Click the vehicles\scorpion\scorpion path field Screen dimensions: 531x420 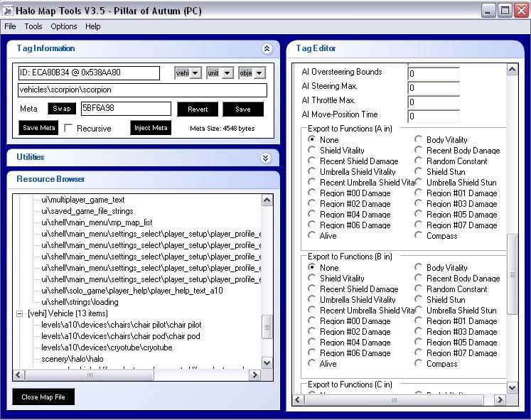tap(142, 90)
